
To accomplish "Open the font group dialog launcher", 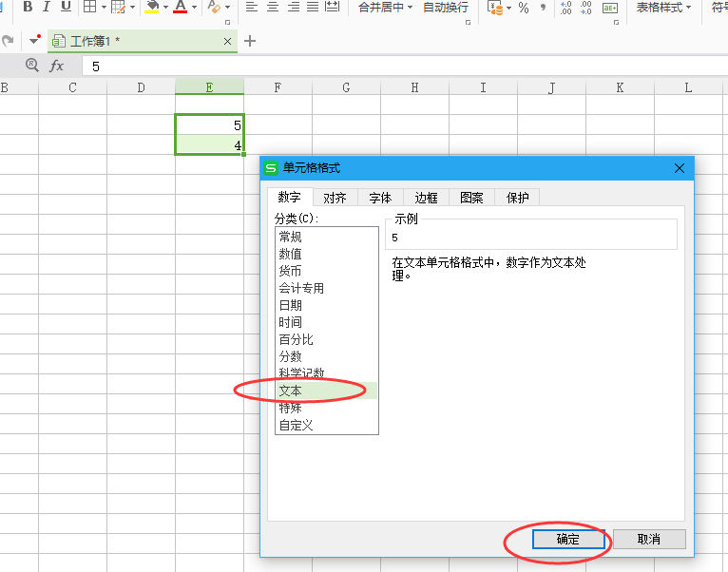I will [x=227, y=22].
